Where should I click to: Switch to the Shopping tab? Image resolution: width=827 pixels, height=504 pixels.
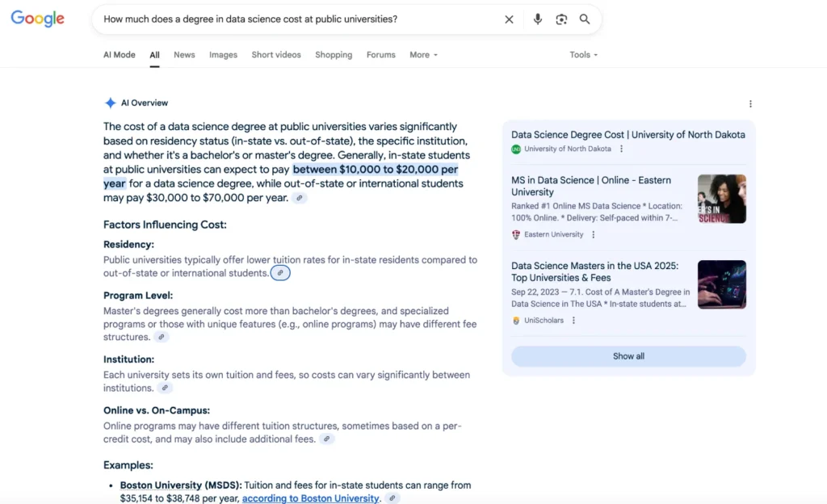[x=334, y=55]
